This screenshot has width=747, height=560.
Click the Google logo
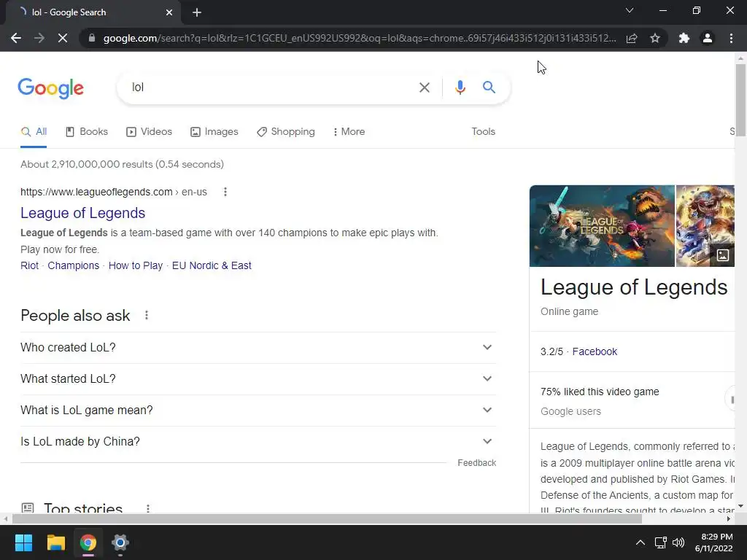50,88
